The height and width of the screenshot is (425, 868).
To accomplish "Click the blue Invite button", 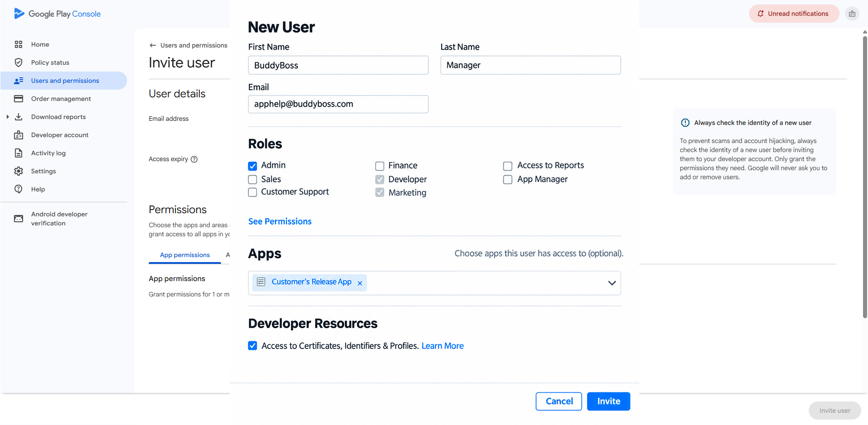I will point(609,401).
